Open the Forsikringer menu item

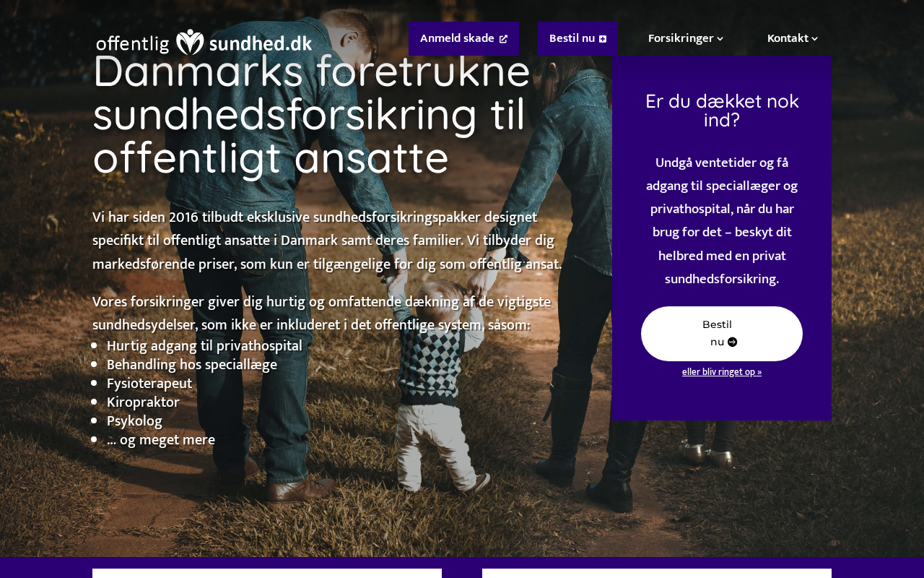pyautogui.click(x=686, y=38)
